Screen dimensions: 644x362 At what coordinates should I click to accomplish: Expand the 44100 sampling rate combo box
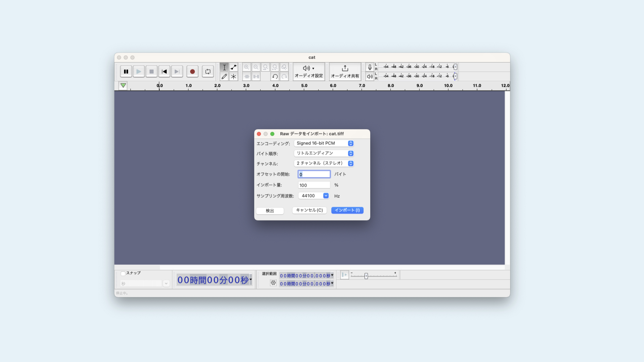326,196
